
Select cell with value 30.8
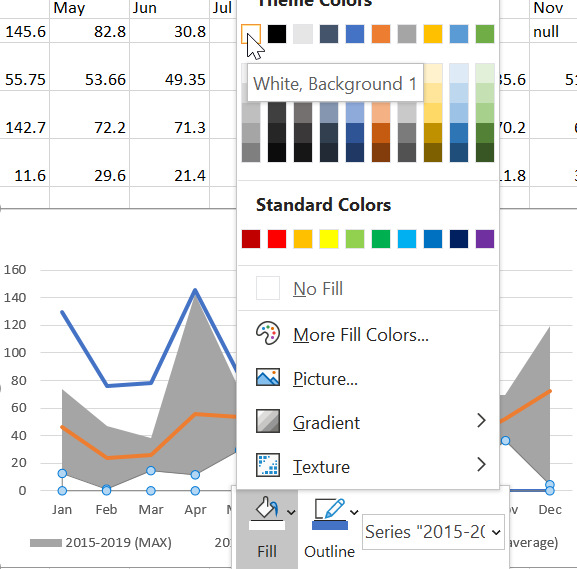(x=169, y=31)
